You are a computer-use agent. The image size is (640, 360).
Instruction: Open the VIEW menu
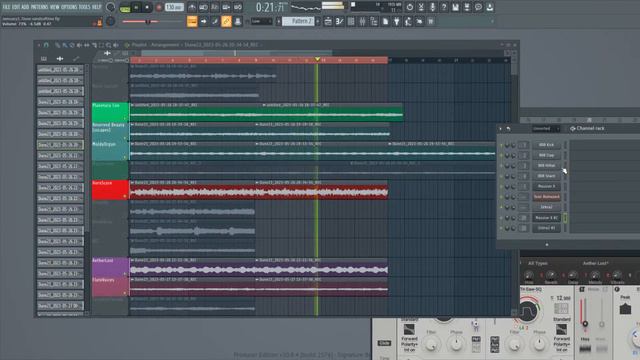click(x=56, y=7)
